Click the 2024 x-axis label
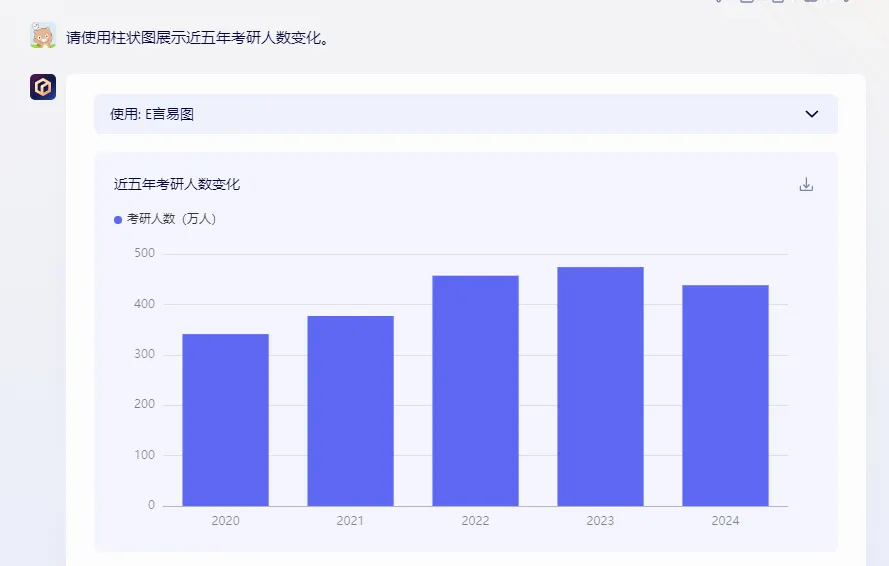 [x=725, y=521]
